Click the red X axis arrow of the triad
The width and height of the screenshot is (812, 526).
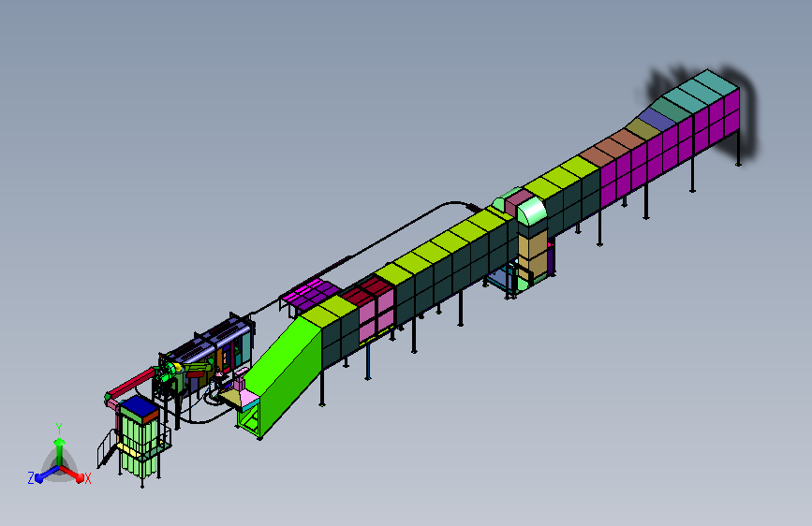[x=74, y=475]
